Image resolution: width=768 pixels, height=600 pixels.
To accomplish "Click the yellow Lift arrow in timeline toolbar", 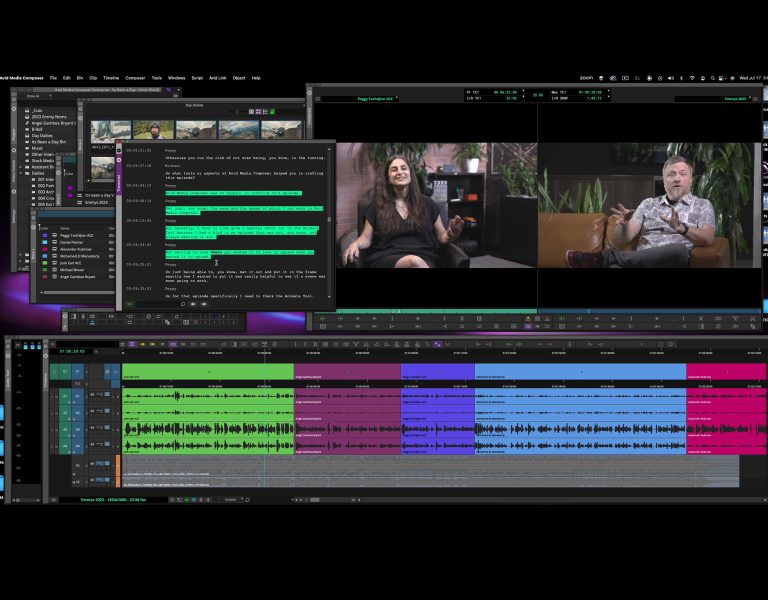I will 142,344.
